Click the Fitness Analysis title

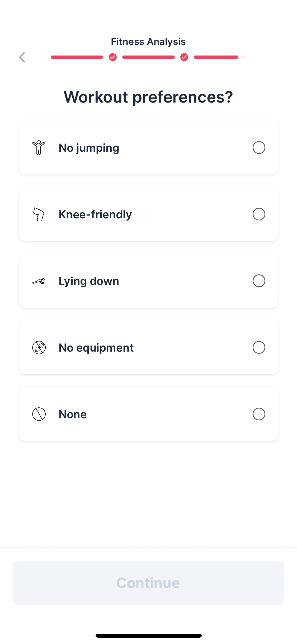[148, 42]
